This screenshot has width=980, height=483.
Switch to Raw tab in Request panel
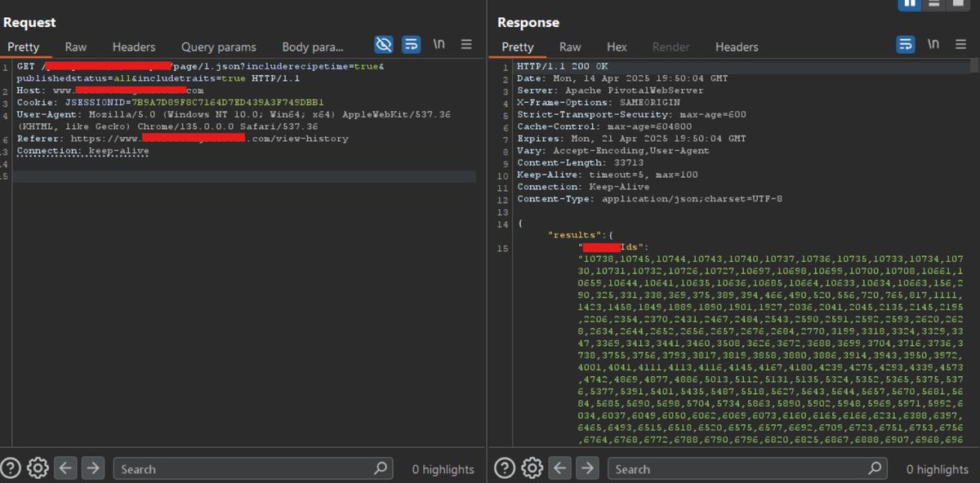pyautogui.click(x=76, y=47)
